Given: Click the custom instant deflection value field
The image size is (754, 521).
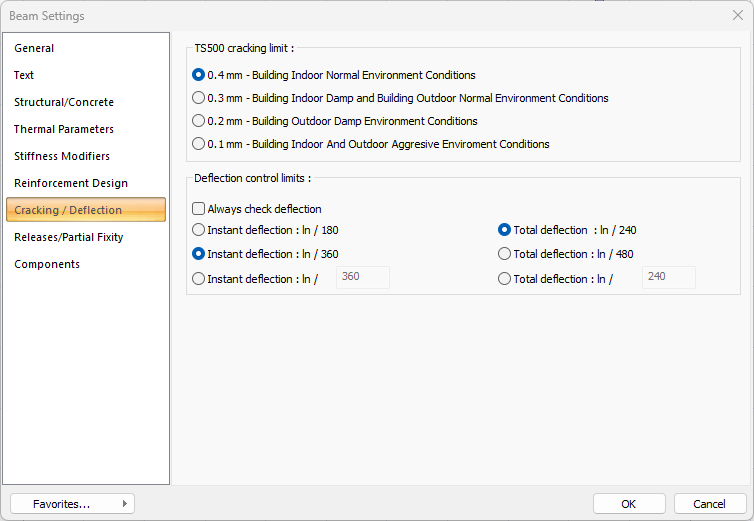Looking at the screenshot, I should pos(362,277).
